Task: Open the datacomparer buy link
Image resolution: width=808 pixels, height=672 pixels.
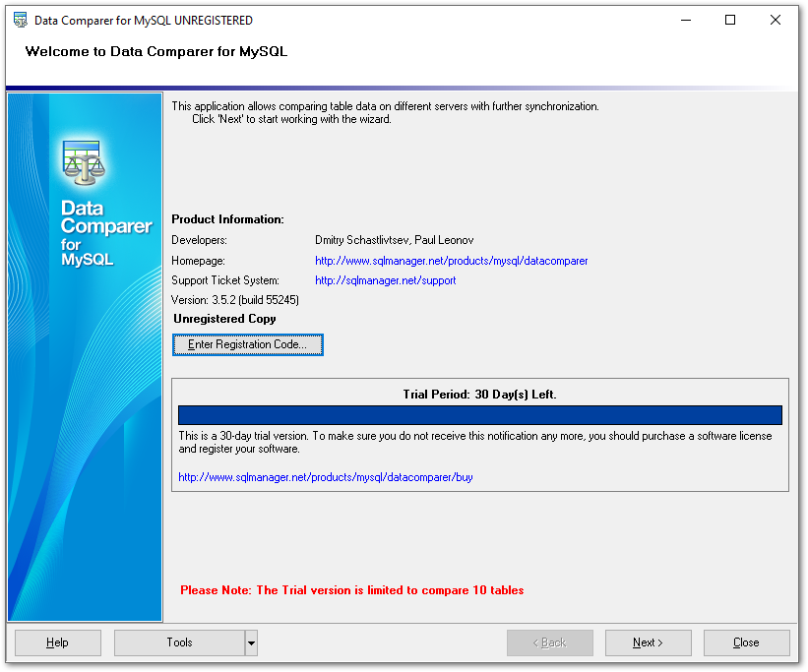Action: (x=325, y=477)
